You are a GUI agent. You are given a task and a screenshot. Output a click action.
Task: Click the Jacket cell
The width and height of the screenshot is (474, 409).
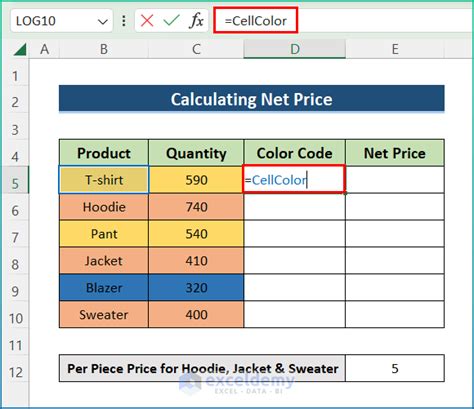point(104,261)
